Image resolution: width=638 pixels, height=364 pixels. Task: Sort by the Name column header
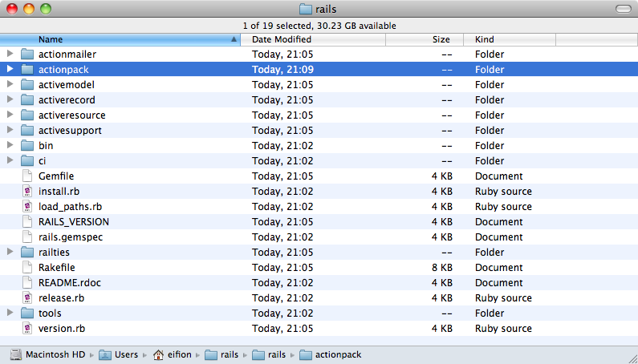(120, 39)
